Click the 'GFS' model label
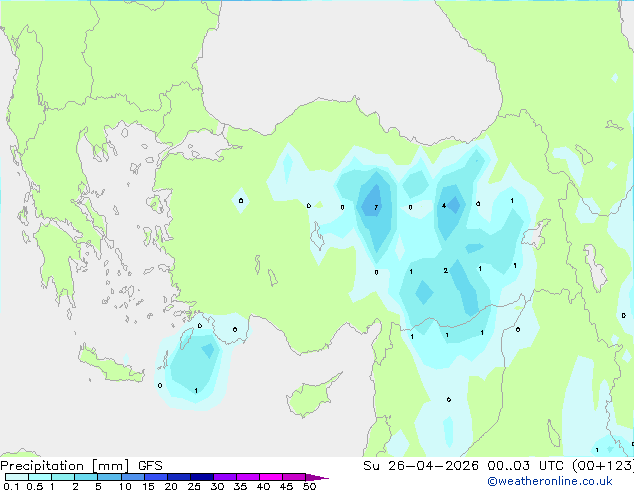634x490 pixels. click(x=150, y=466)
